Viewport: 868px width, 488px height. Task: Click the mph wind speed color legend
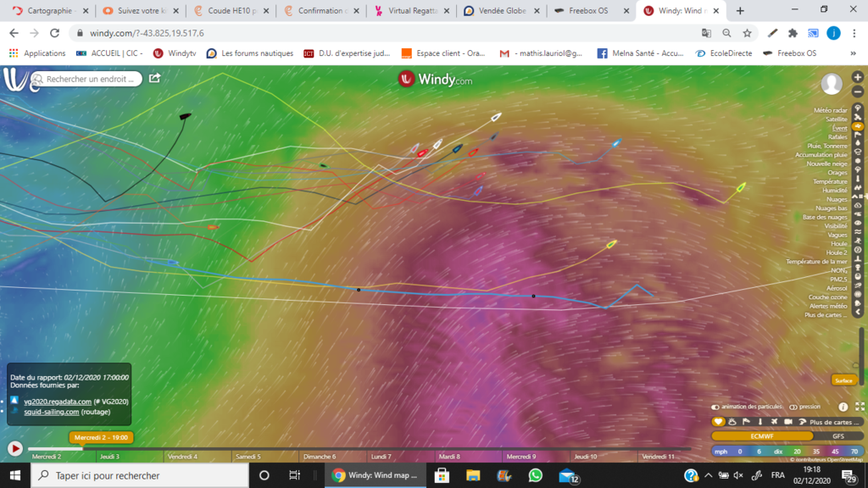click(787, 452)
